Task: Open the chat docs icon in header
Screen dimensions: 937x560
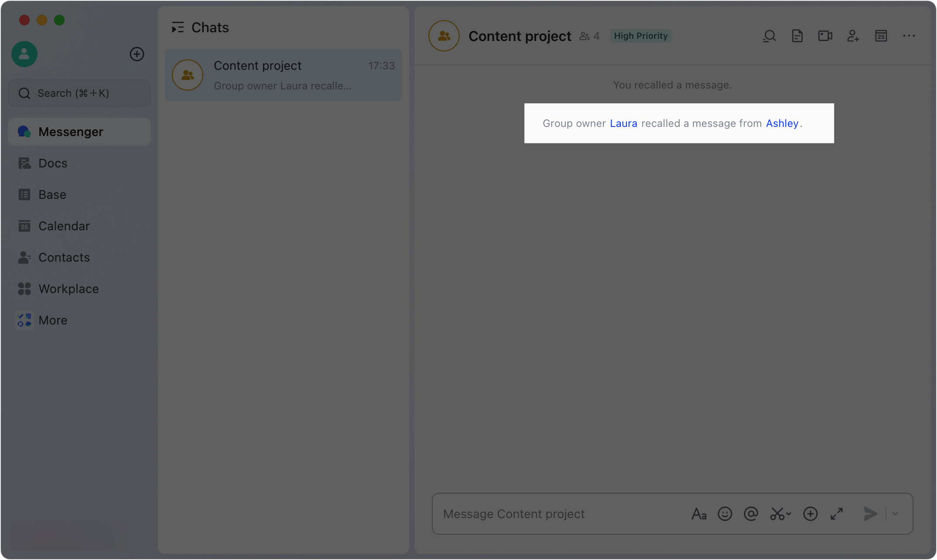Action: tap(797, 36)
